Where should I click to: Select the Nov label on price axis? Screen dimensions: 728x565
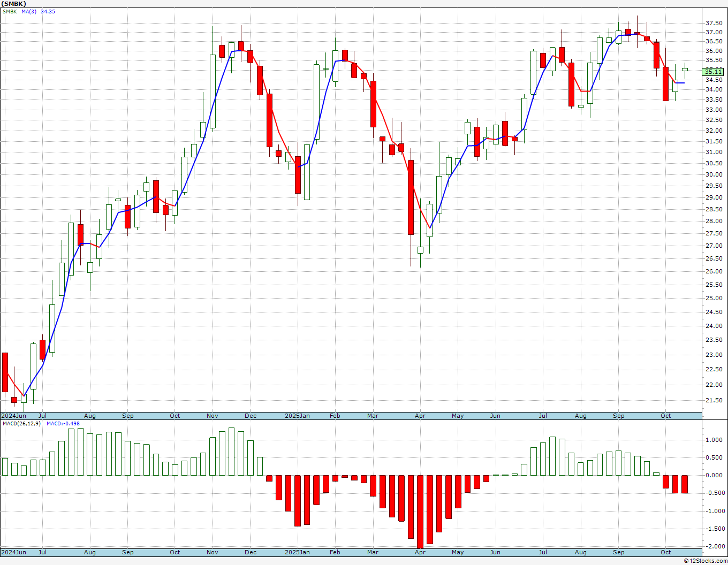[x=212, y=416]
